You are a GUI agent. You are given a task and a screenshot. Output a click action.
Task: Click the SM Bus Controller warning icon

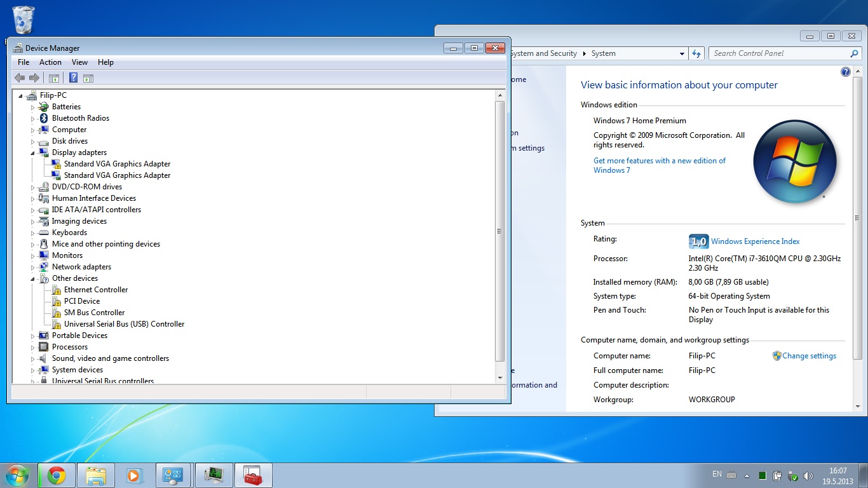click(57, 313)
